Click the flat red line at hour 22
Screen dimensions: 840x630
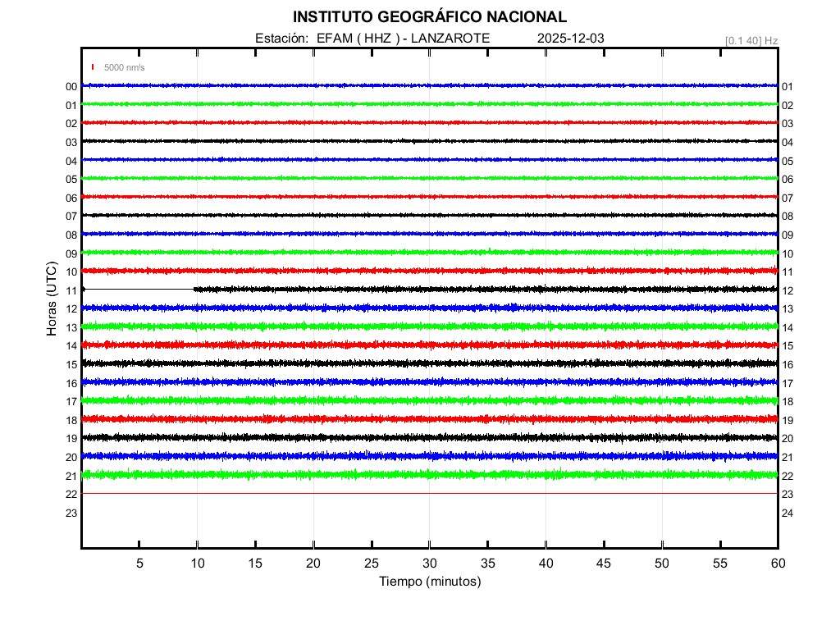[430, 494]
